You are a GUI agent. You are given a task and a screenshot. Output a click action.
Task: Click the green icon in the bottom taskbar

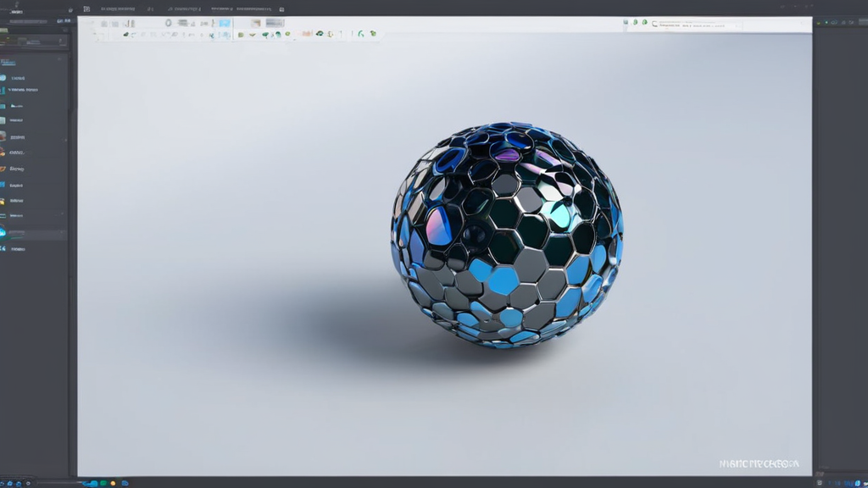(103, 484)
